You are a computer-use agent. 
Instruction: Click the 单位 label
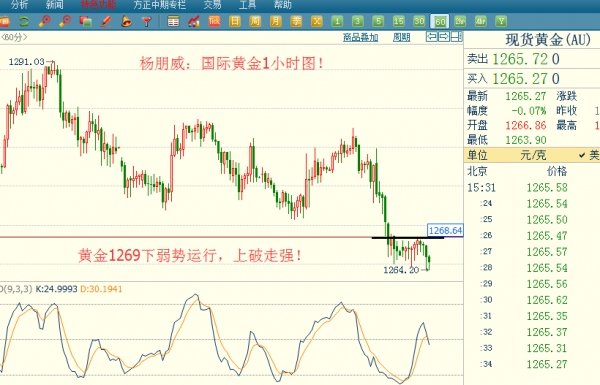(x=477, y=155)
